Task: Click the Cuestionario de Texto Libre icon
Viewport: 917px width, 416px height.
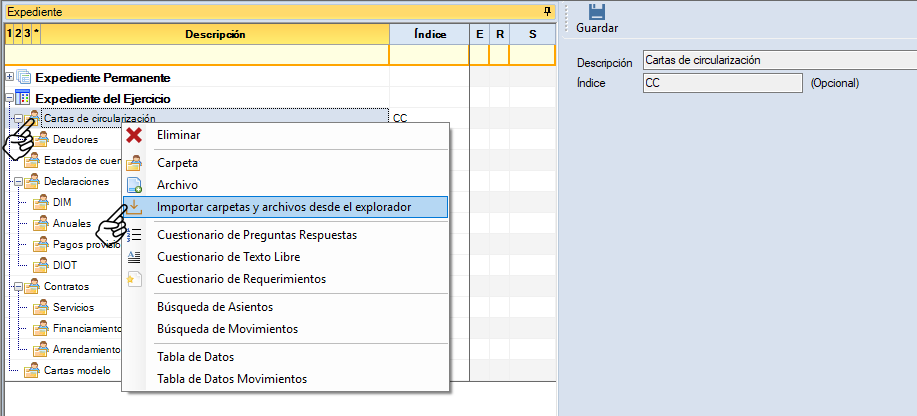Action: [x=134, y=257]
